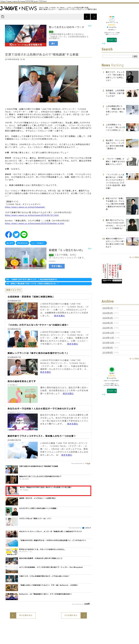Click the 検索 search button
Screen dimensions: 139x644
coord(135,56)
